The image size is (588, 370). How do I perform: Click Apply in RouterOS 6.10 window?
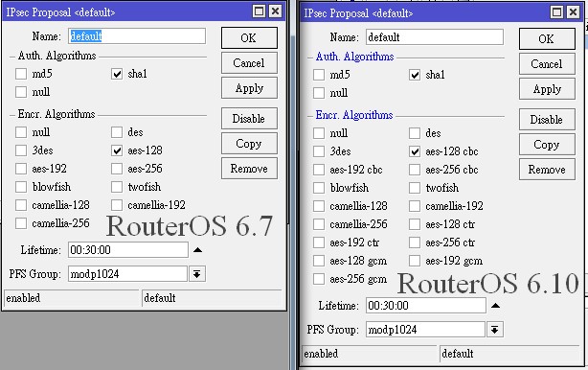point(547,89)
